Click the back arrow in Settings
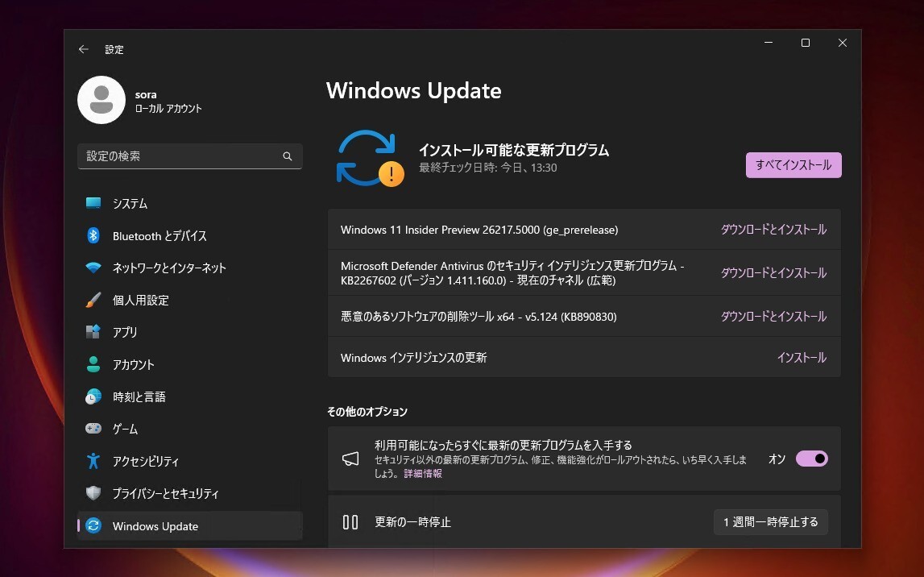The image size is (924, 577). coord(83,49)
